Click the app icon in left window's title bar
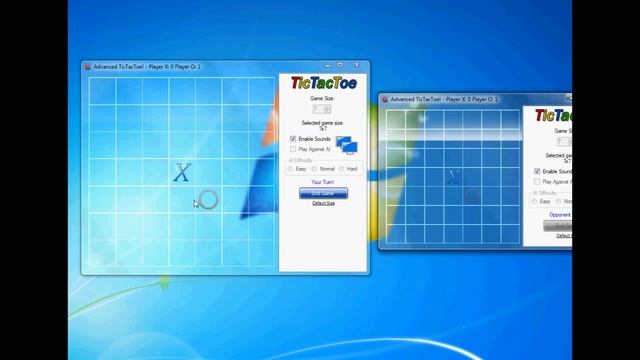This screenshot has height=360, width=640. tap(87, 67)
